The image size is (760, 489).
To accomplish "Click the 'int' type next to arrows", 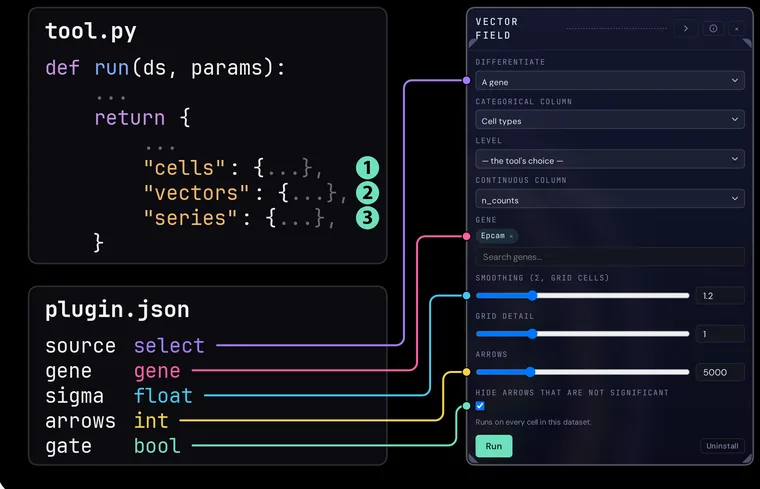I will (151, 421).
